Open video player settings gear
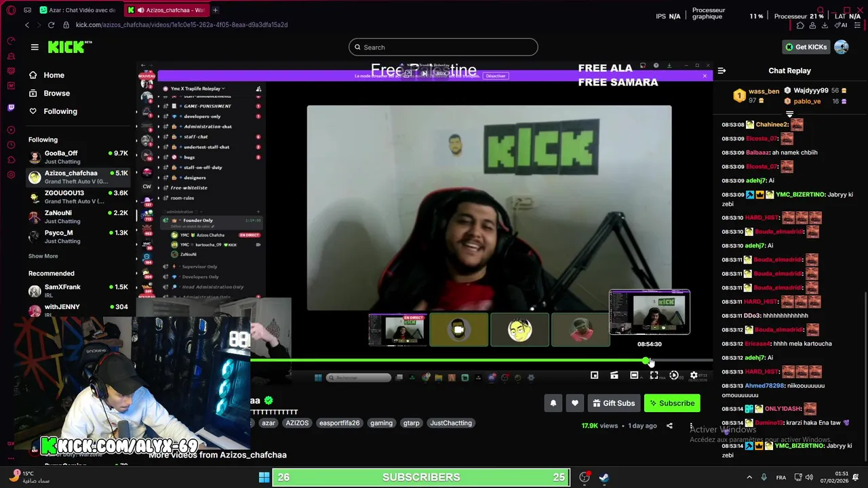Viewport: 868px width, 488px height. pos(694,375)
